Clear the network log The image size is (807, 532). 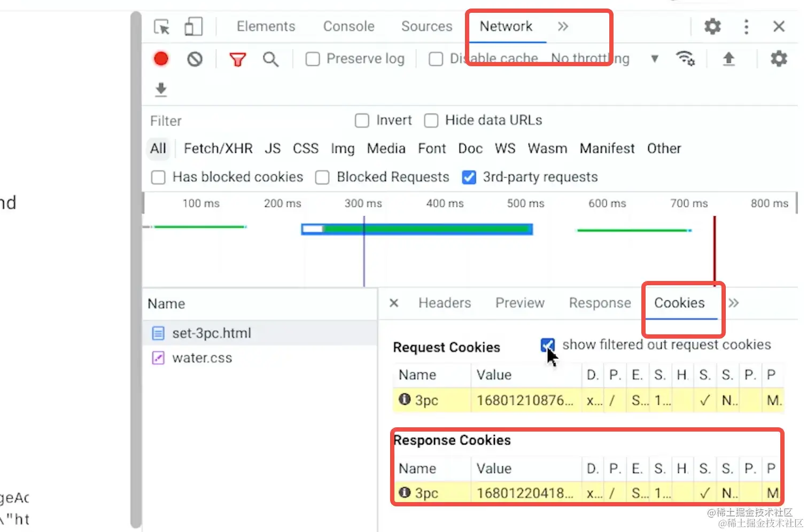(x=195, y=59)
